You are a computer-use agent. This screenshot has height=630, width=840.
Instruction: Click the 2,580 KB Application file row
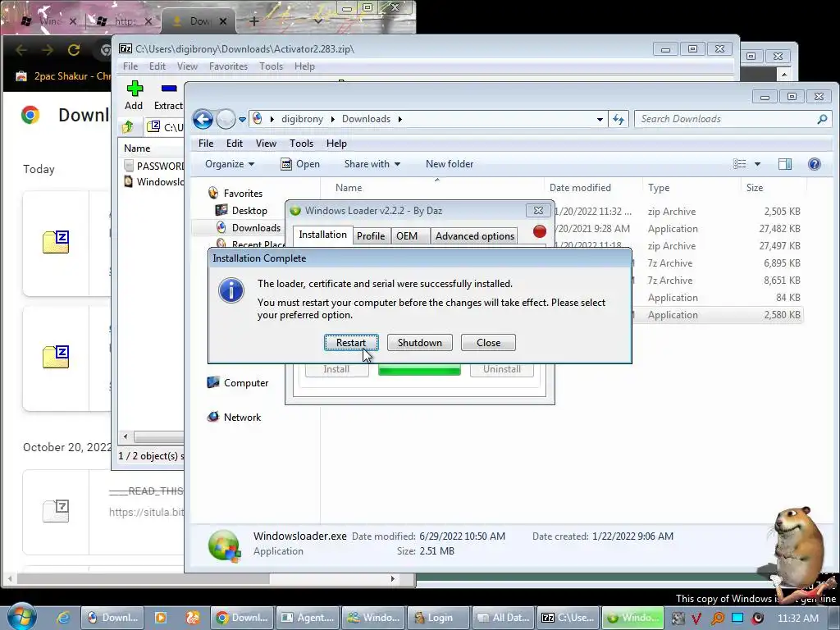(x=718, y=314)
